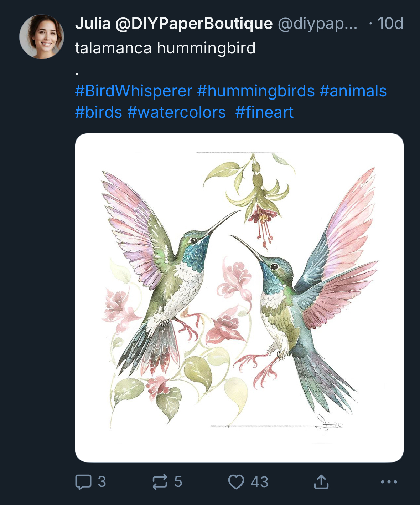Viewport: 420px width, 505px height.
Task: Open the hummingbird watercolor image
Action: 239,297
